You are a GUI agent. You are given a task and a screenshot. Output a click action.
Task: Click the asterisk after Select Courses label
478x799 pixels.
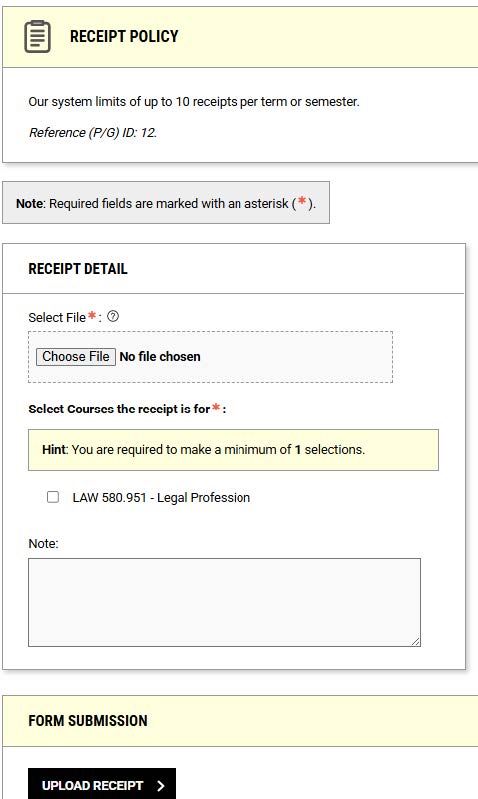point(216,407)
